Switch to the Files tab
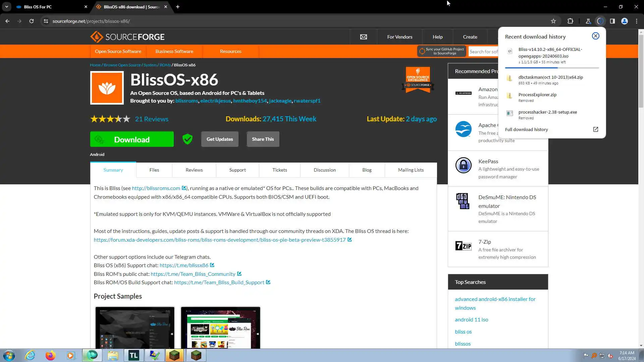Viewport: 644px width, 362px height. (154, 170)
